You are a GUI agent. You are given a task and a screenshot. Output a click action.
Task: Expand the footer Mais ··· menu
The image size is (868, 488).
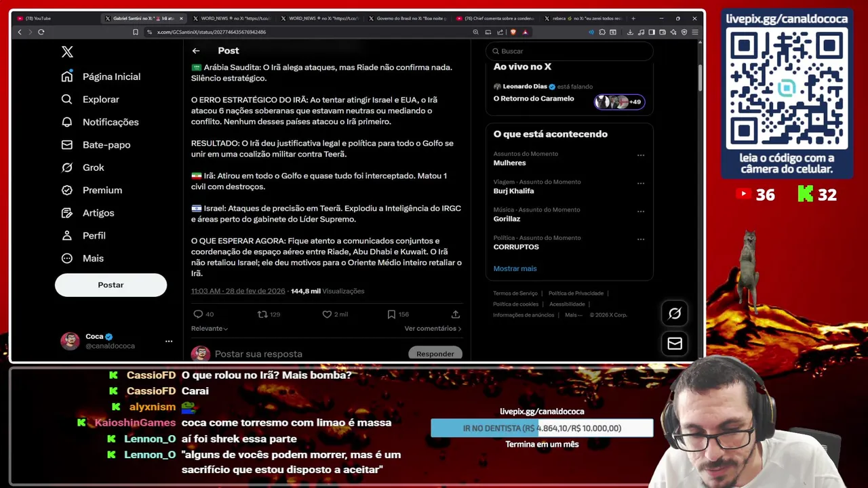574,315
